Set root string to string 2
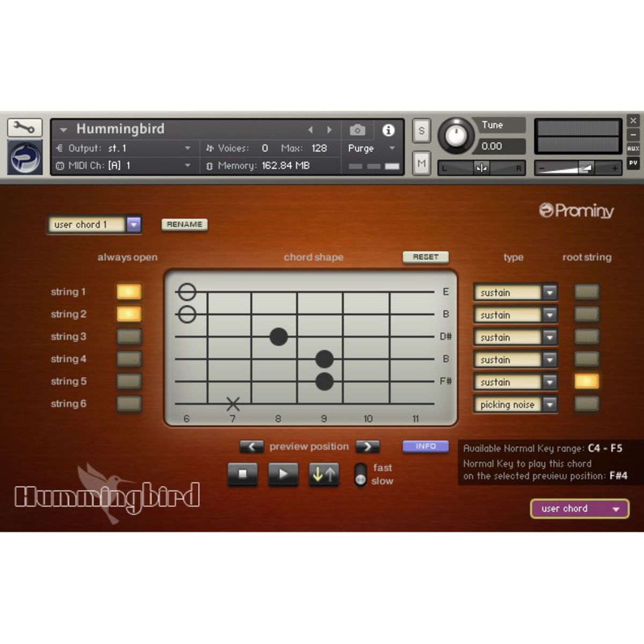Viewport: 644px width, 644px height. 587,314
